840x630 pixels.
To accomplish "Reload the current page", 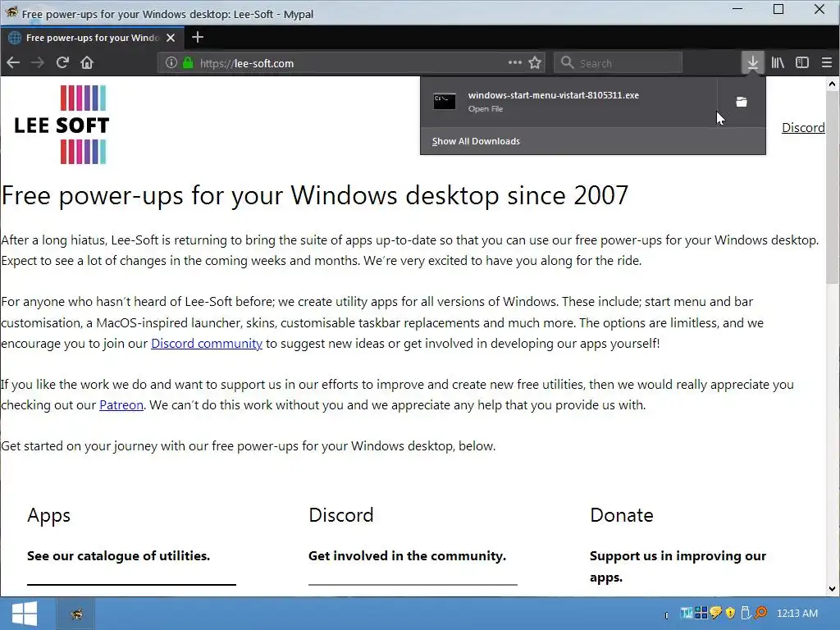I will coord(62,62).
